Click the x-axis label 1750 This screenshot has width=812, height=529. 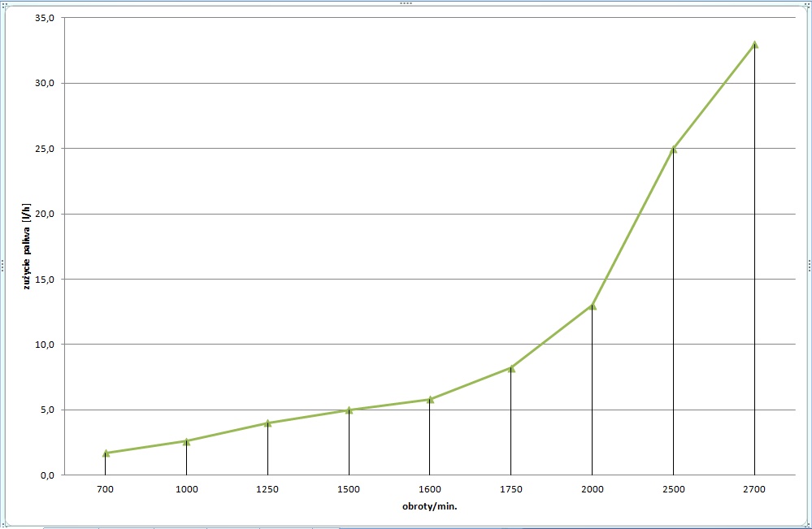pyautogui.click(x=511, y=489)
